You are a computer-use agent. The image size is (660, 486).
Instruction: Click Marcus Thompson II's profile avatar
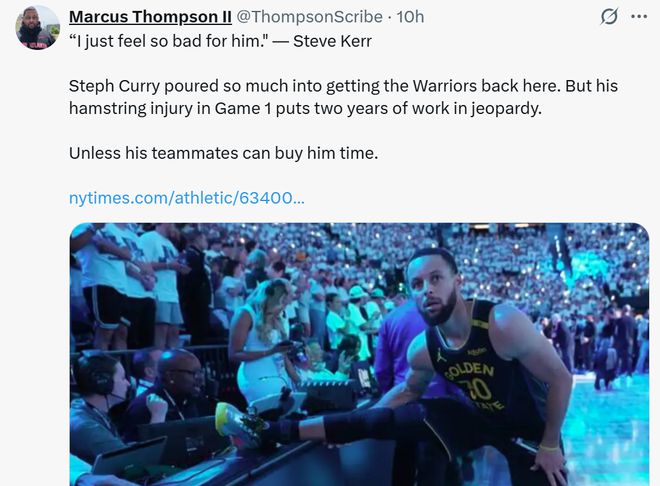(37, 27)
